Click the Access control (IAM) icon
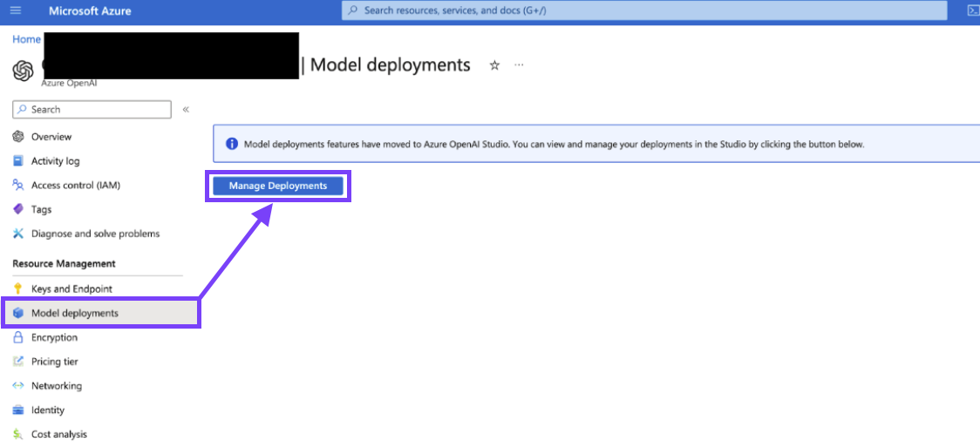Viewport: 980px width, 448px height. pos(18,185)
